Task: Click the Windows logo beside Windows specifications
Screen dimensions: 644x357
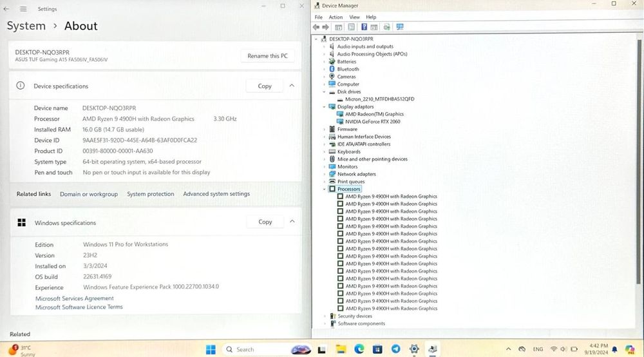Action: (22, 223)
